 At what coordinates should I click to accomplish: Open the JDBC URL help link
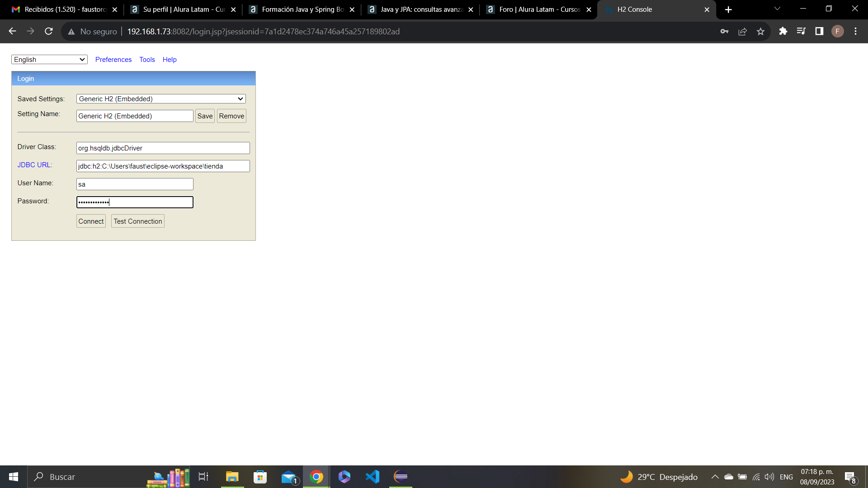coord(34,165)
